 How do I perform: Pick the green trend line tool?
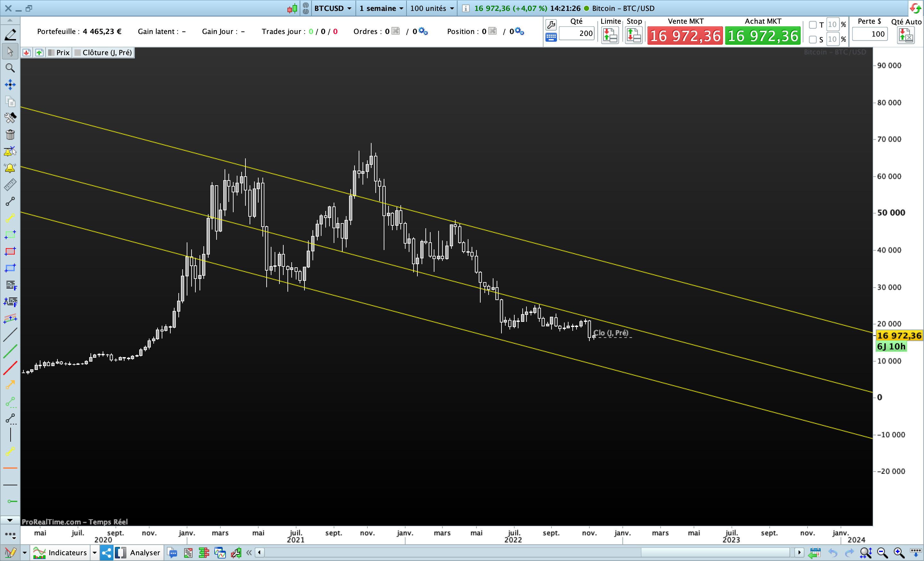[10, 351]
